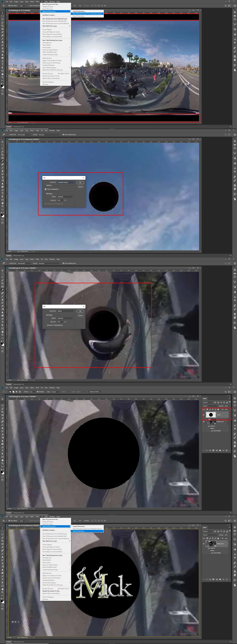The height and width of the screenshot is (644, 237).
Task: Open Sample All Layers dropdown in Content-Aware Fill window
Action: (x=49, y=135)
